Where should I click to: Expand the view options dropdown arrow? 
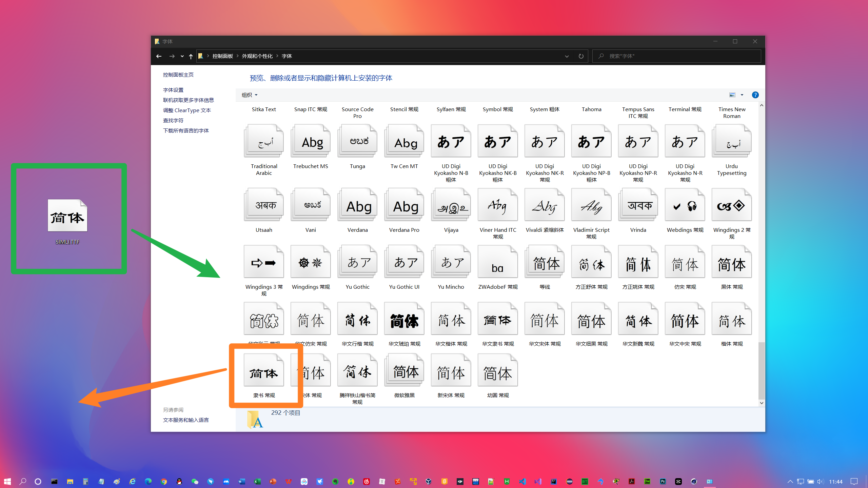click(x=742, y=95)
